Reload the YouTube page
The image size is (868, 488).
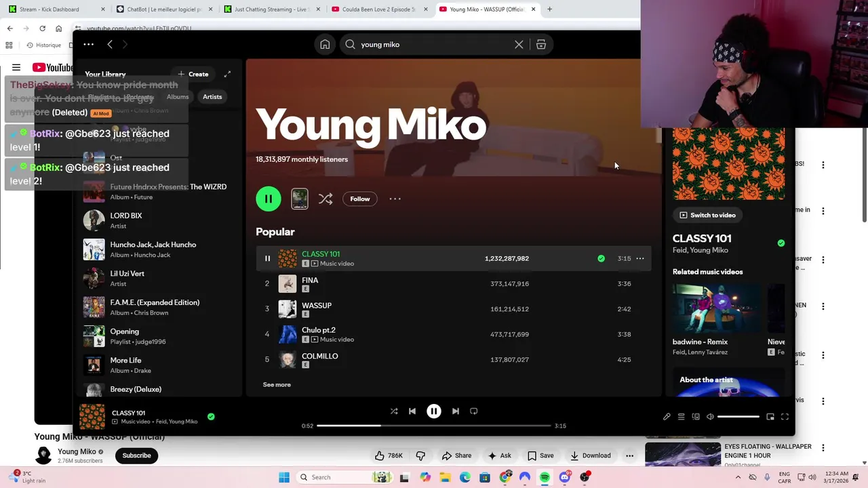pos(42,28)
